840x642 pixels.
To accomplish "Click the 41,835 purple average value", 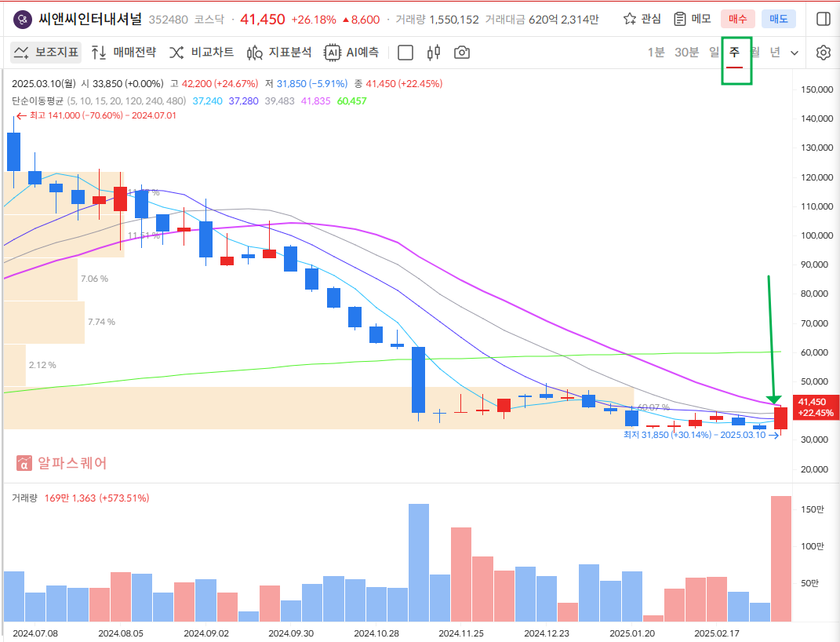I will point(315,100).
